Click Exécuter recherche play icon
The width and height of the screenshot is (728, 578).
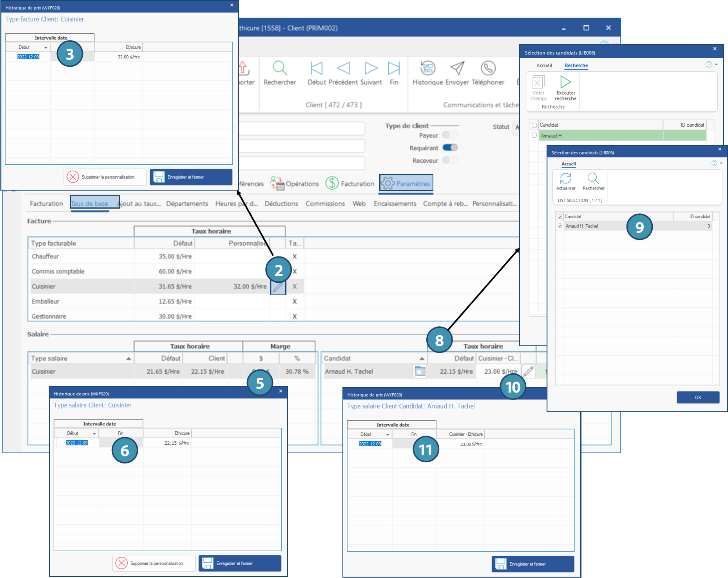pos(565,82)
